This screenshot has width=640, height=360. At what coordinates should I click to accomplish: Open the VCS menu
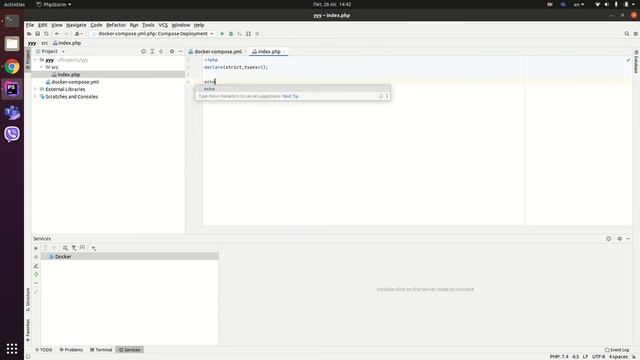[x=163, y=25]
